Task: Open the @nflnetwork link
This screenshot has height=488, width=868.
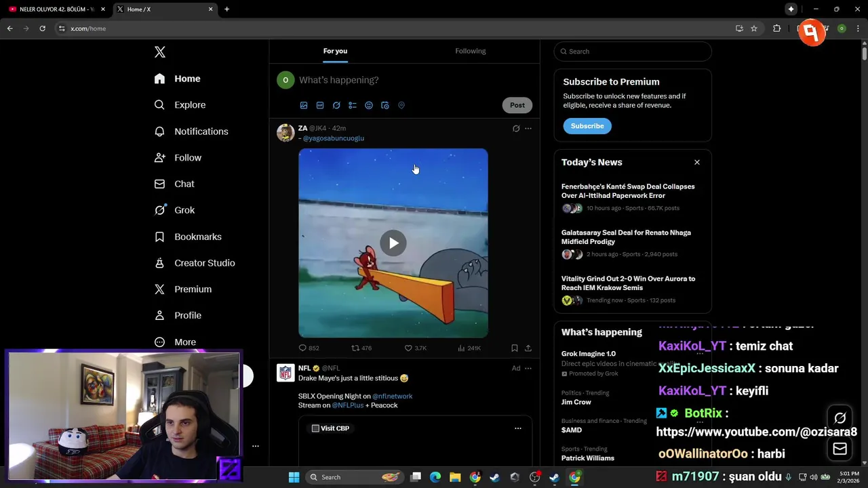Action: (x=393, y=396)
